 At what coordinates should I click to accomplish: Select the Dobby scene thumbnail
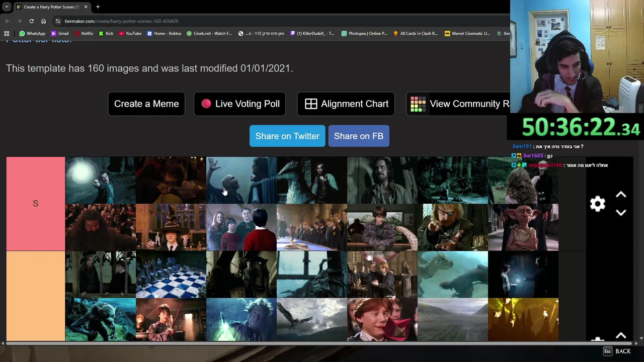coord(523,227)
